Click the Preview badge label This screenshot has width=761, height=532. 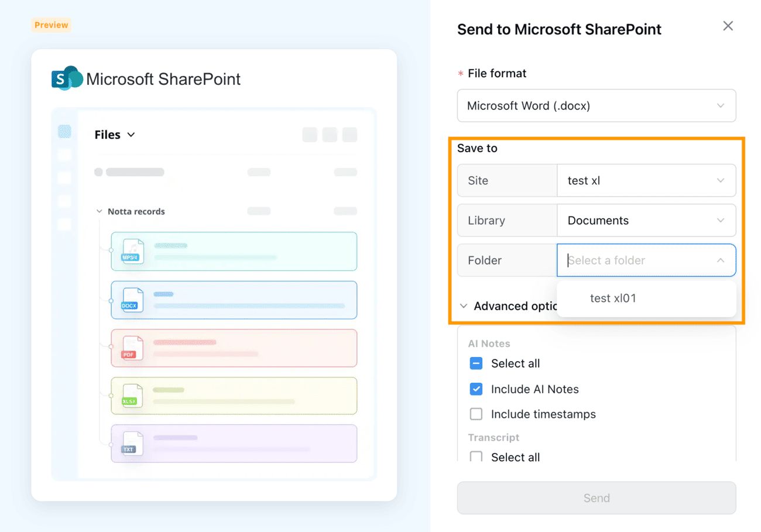51,25
